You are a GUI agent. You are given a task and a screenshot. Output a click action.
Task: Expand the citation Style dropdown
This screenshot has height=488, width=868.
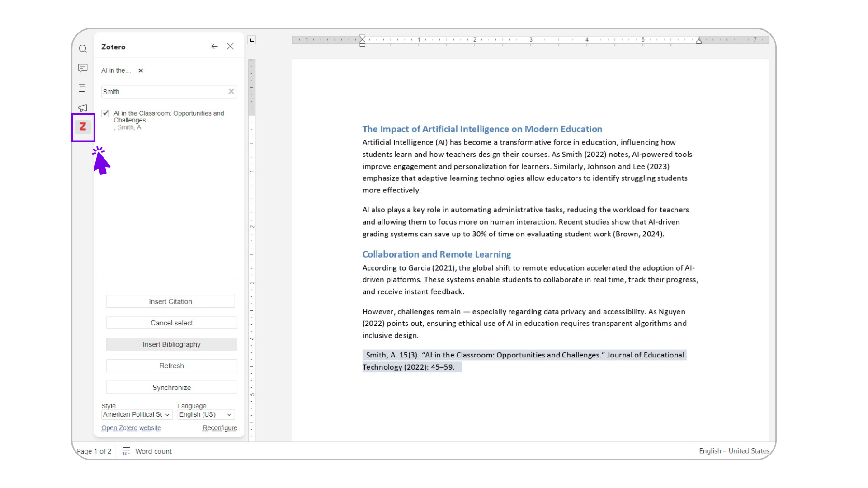(137, 414)
